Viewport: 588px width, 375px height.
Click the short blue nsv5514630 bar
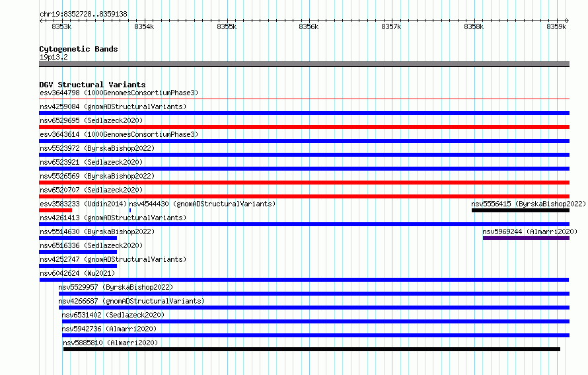pos(78,238)
